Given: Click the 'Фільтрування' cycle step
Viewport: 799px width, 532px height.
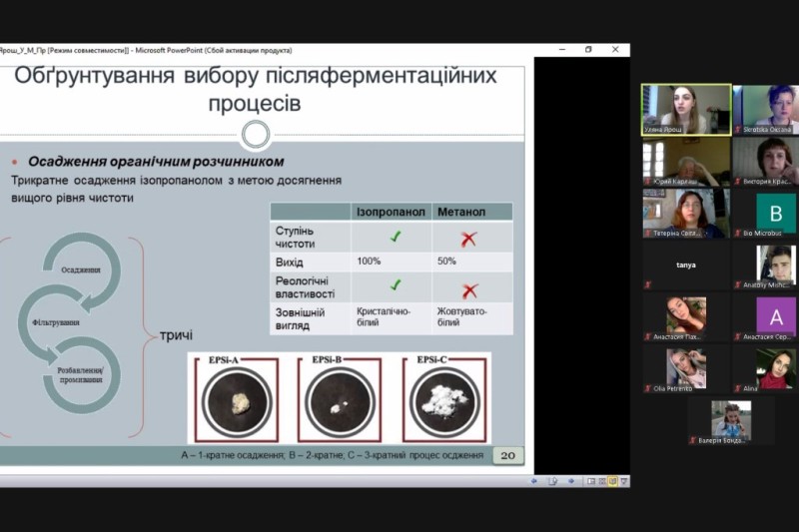Looking at the screenshot, I should point(56,322).
